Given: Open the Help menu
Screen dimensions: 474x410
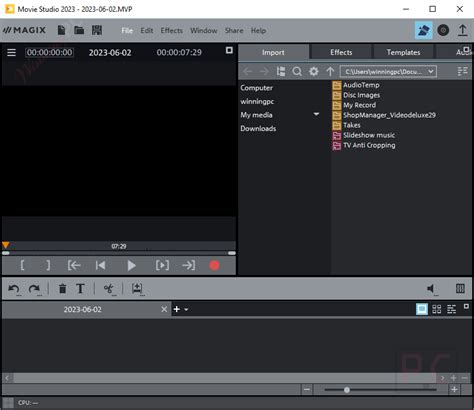Looking at the screenshot, I should point(258,30).
